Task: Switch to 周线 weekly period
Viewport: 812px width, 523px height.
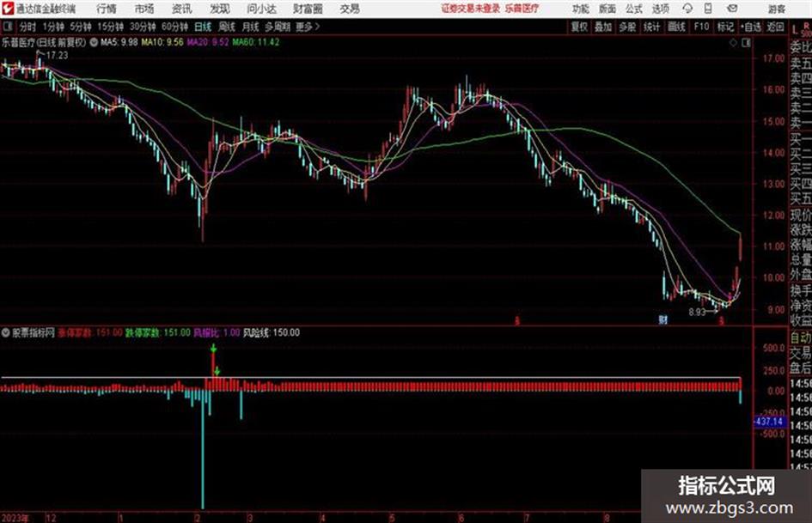Action: click(227, 27)
